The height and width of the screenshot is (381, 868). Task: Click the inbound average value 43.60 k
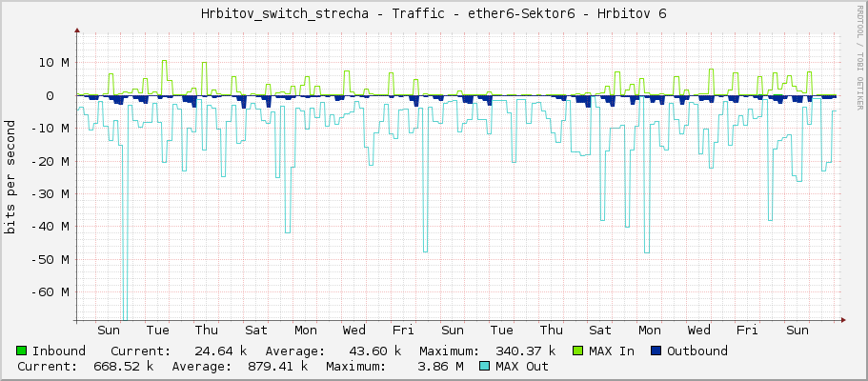coord(374,351)
